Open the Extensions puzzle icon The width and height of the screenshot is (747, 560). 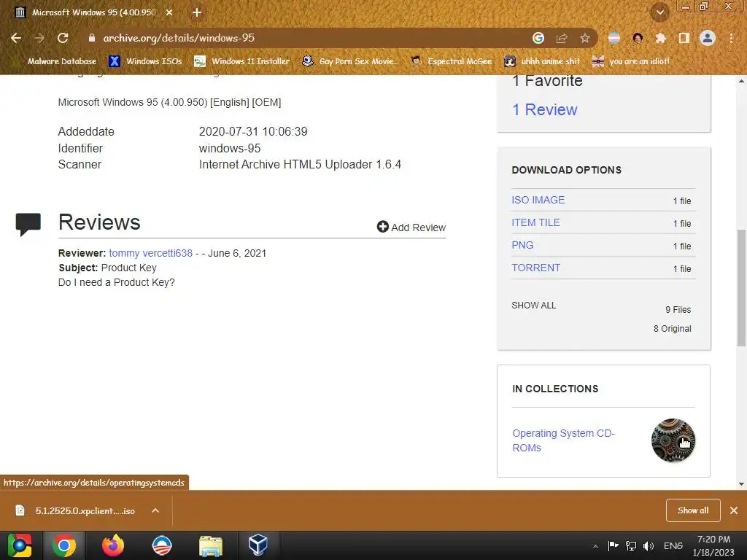(661, 38)
